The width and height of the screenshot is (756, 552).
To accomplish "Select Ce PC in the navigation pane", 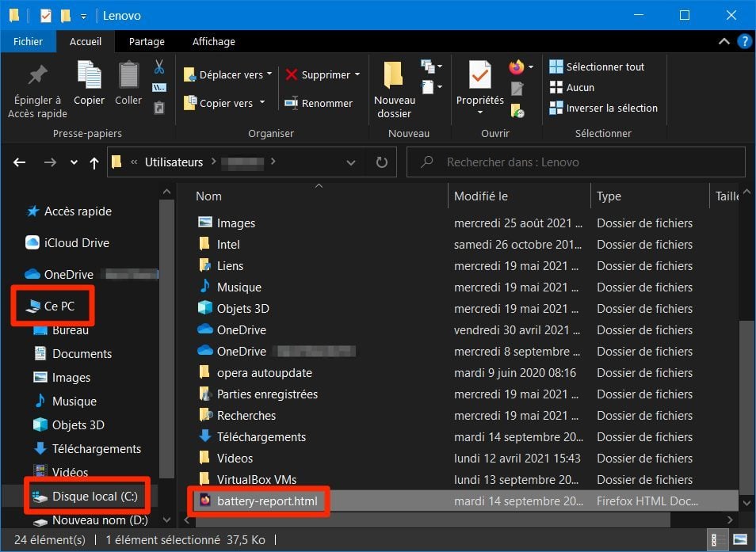I will (x=51, y=306).
